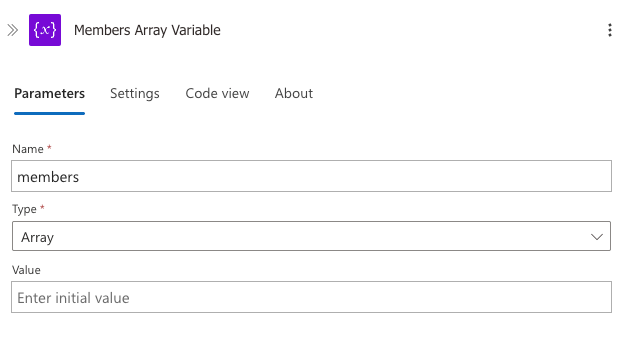This screenshot has height=361, width=623.
Task: Open the three-dot more options menu
Action: 609,30
